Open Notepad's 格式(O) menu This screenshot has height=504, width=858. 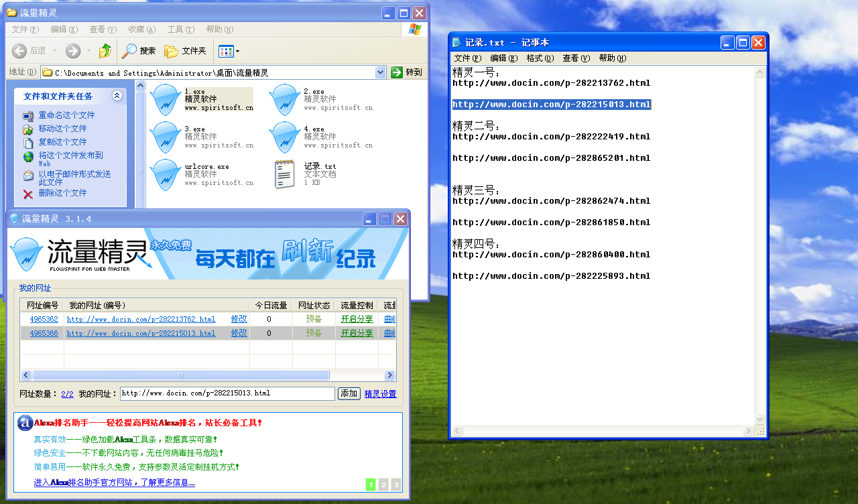pyautogui.click(x=540, y=58)
